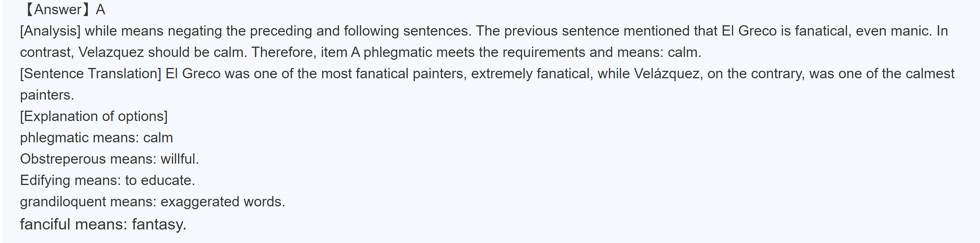Click 'grandiloquent means: exaggerated words.' line
Image resolution: width=980 pixels, height=243 pixels.
coord(152,201)
